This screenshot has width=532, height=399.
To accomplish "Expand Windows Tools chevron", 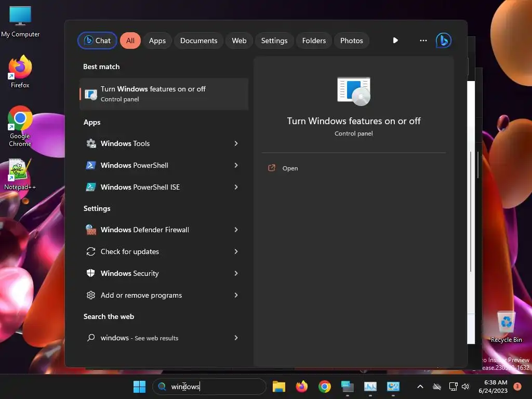I will click(x=236, y=143).
